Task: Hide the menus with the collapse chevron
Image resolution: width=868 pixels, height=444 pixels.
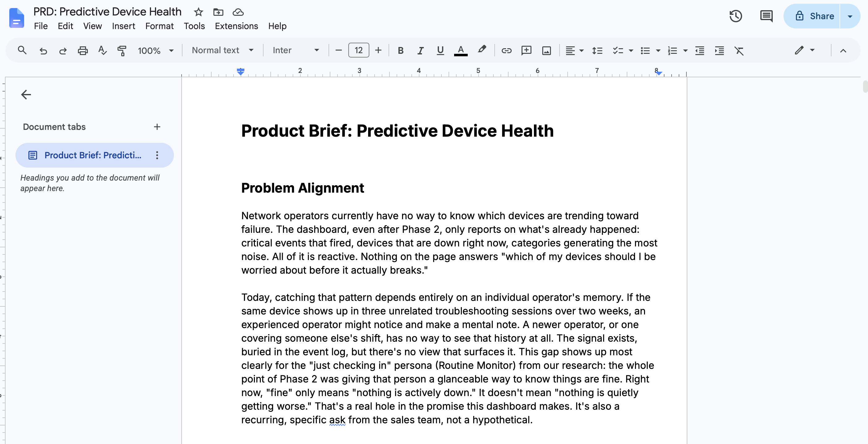Action: (843, 50)
